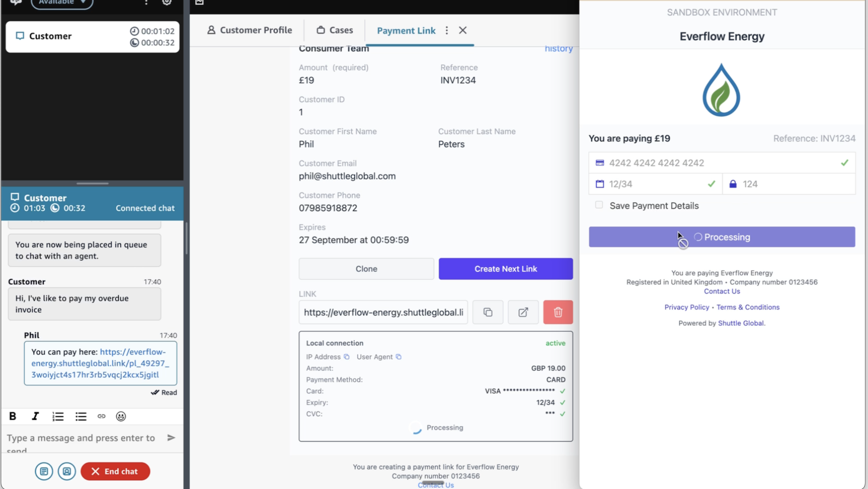Click the chat message input field
This screenshot has height=489, width=868.
81,438
